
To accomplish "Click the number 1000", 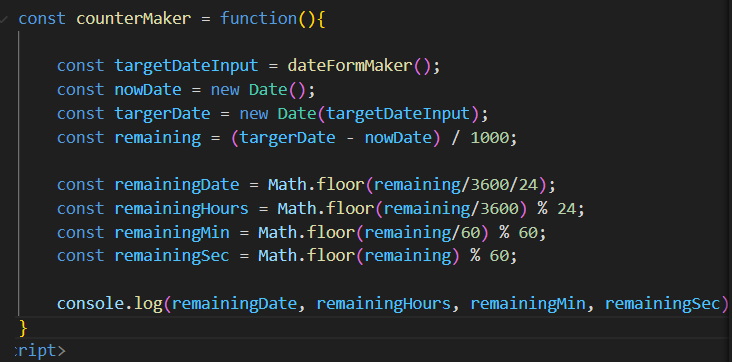I will 489,138.
